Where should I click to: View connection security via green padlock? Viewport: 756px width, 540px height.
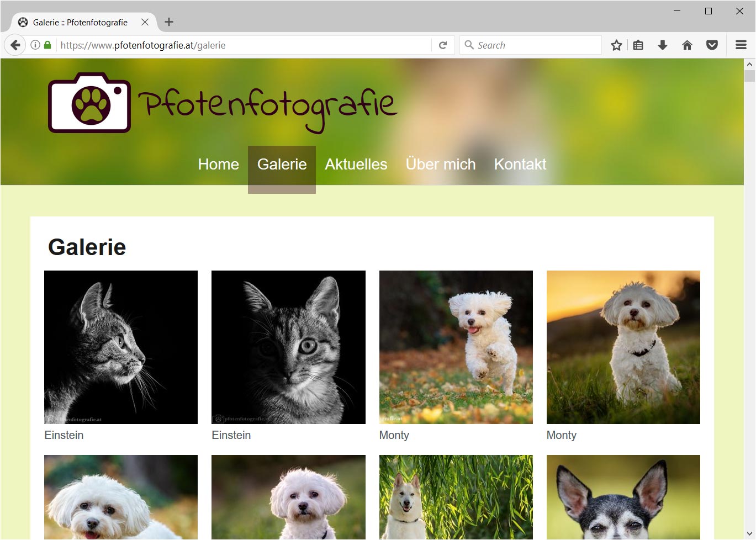[47, 45]
